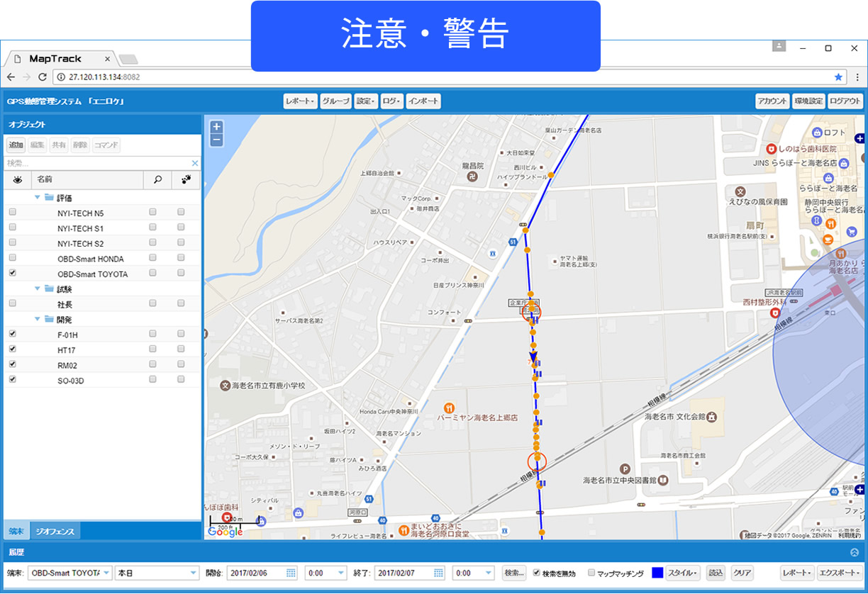Click the クリア button
The height and width of the screenshot is (594, 868).
tap(742, 573)
